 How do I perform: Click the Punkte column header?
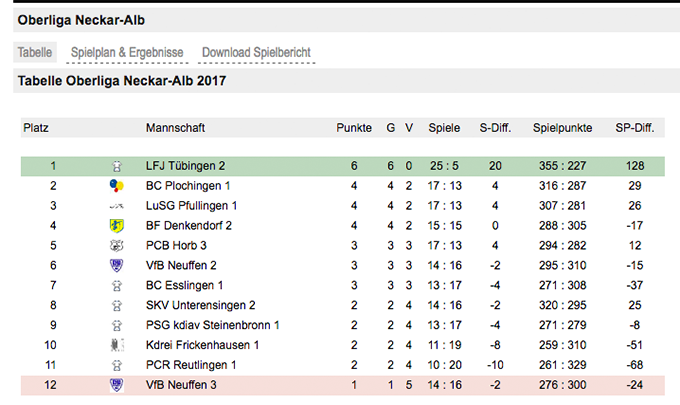click(x=354, y=128)
